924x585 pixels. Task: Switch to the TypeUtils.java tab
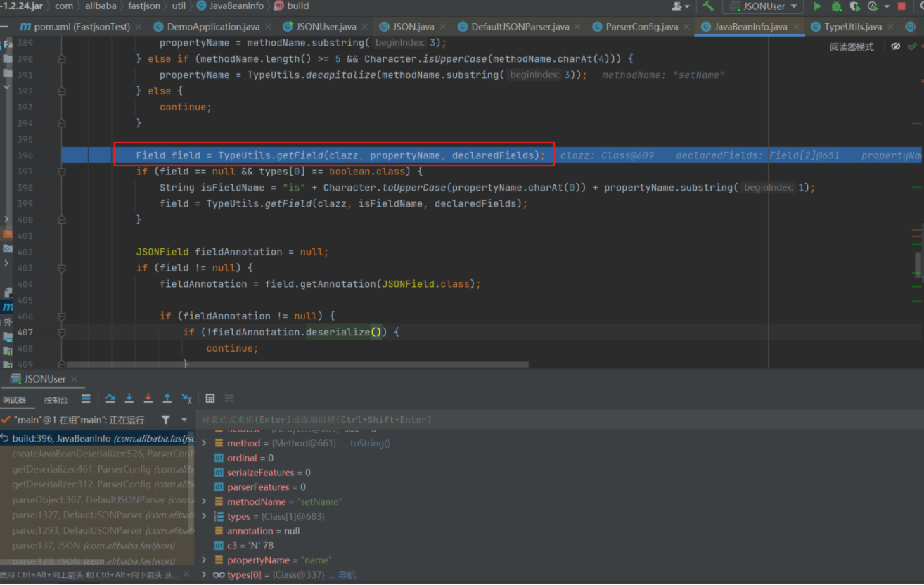pos(852,27)
